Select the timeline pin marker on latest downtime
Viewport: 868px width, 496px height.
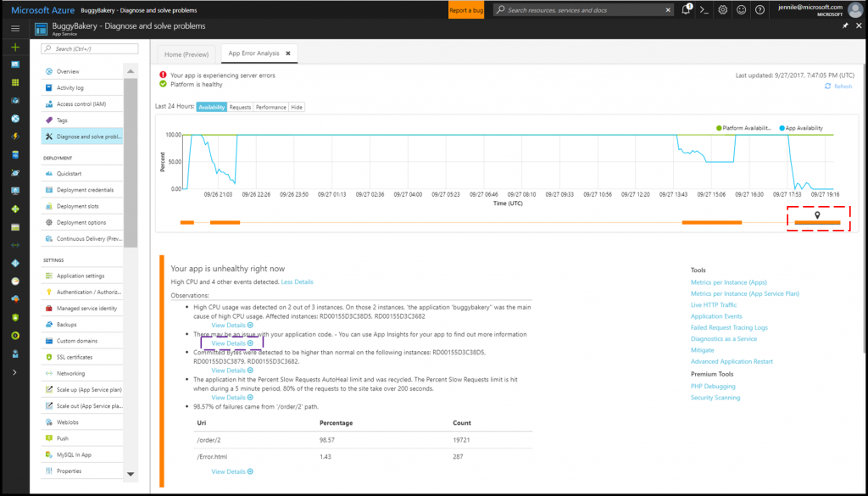[x=817, y=215]
